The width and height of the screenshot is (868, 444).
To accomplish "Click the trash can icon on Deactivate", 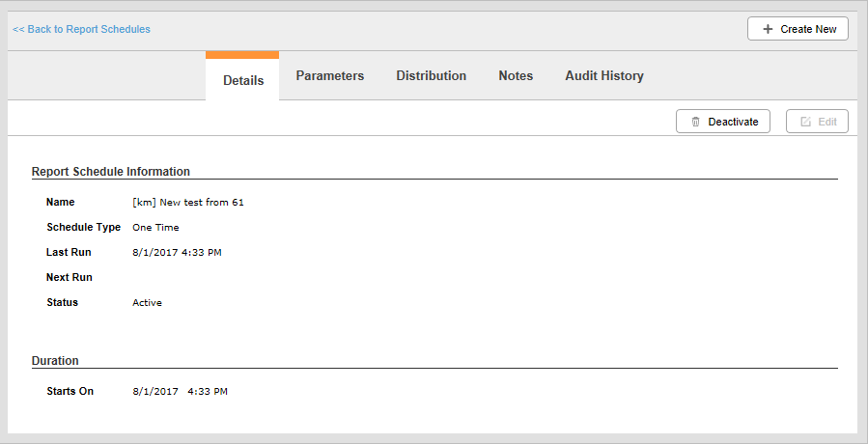I will coord(696,122).
